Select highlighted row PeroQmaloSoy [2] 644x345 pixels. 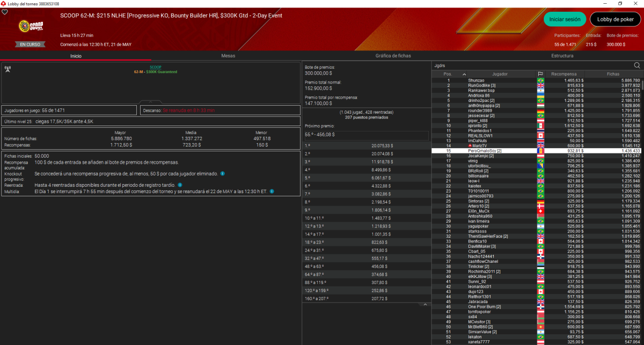click(x=536, y=151)
